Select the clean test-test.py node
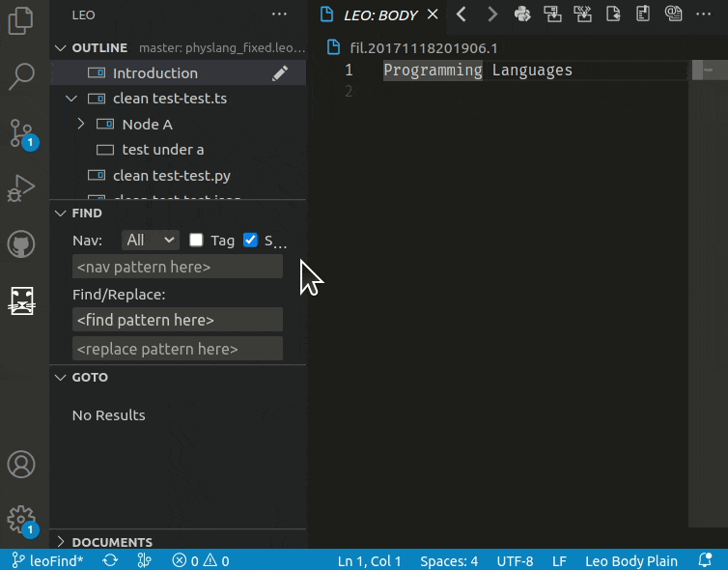This screenshot has width=728, height=570. (171, 176)
